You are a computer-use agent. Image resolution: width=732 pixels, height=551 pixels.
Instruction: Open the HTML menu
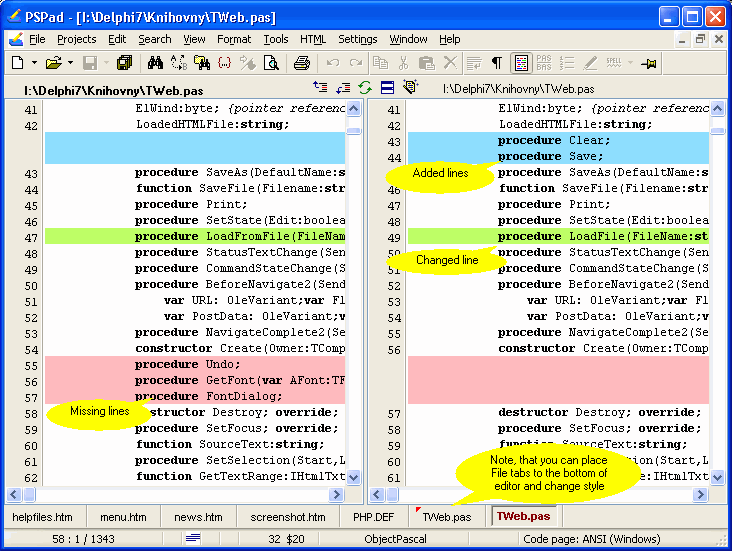tap(313, 39)
